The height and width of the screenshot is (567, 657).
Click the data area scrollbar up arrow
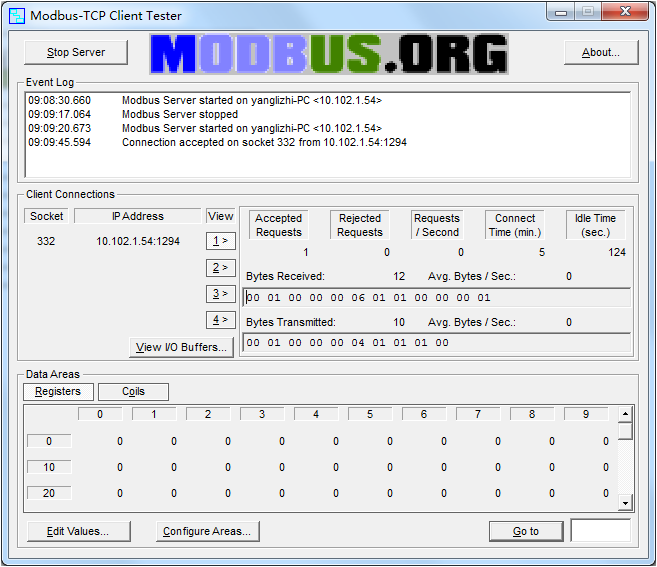pyautogui.click(x=625, y=414)
